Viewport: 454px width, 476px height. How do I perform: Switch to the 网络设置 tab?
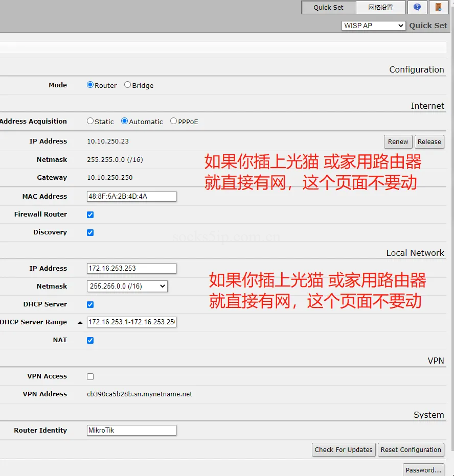tap(380, 7)
